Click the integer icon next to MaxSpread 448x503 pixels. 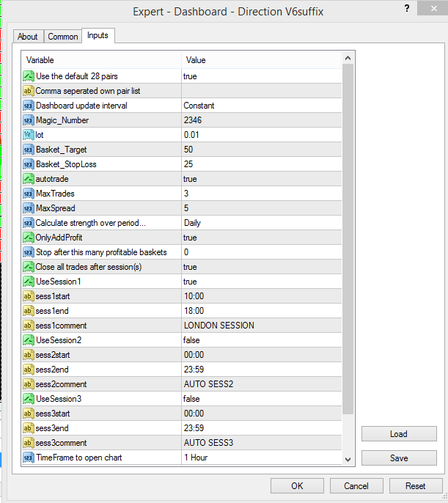pos(28,208)
